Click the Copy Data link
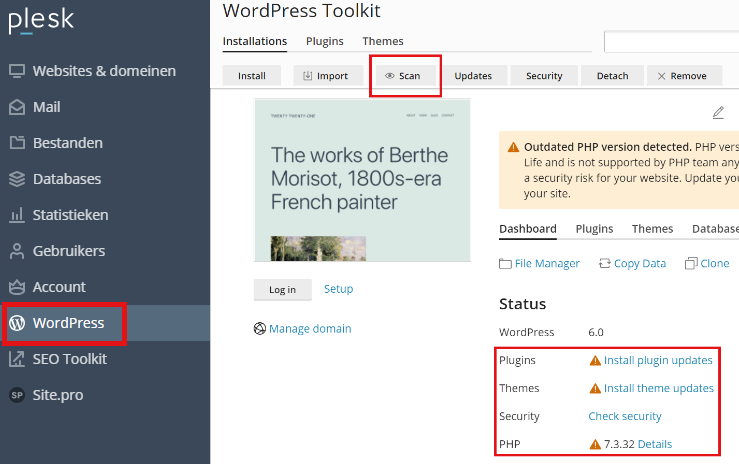The image size is (739, 464). coord(640,263)
